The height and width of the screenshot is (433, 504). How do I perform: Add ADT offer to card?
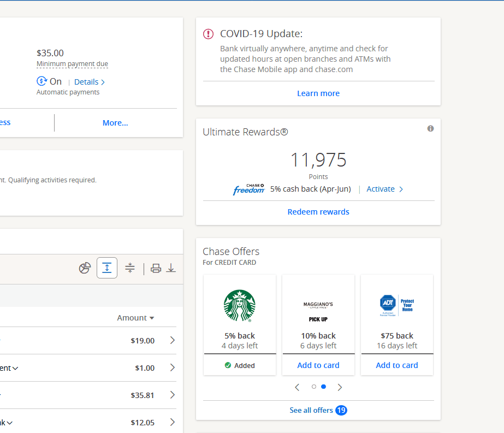397,365
